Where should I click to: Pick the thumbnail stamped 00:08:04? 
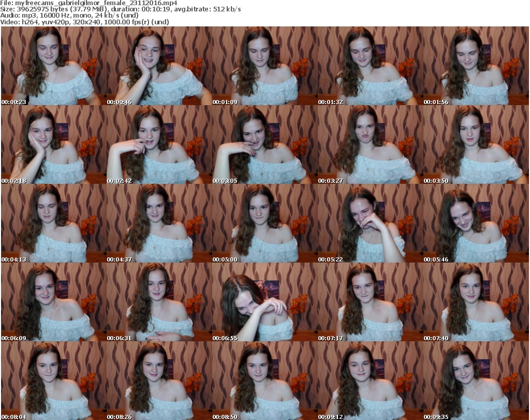(54, 381)
